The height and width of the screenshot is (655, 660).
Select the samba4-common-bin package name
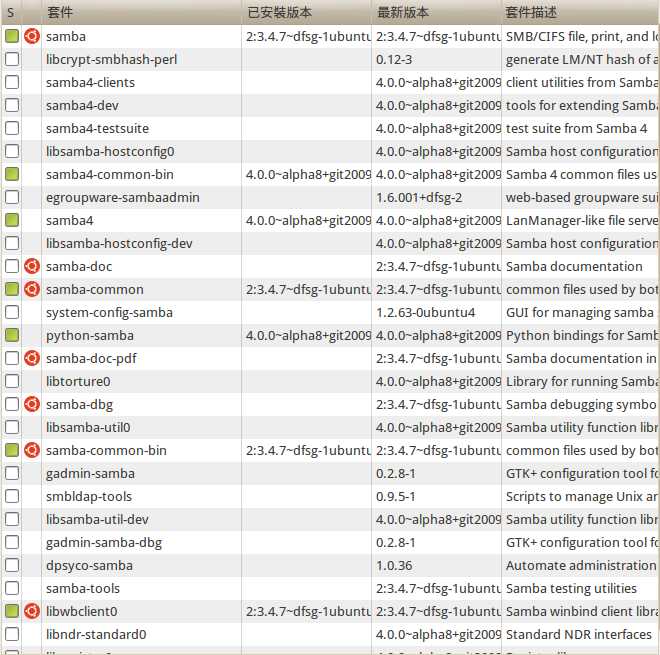click(109, 174)
